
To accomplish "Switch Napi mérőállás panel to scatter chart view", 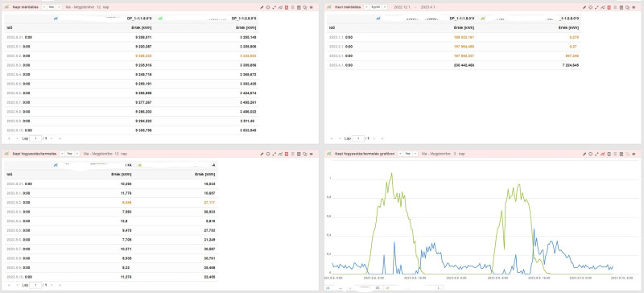I will (x=275, y=7).
